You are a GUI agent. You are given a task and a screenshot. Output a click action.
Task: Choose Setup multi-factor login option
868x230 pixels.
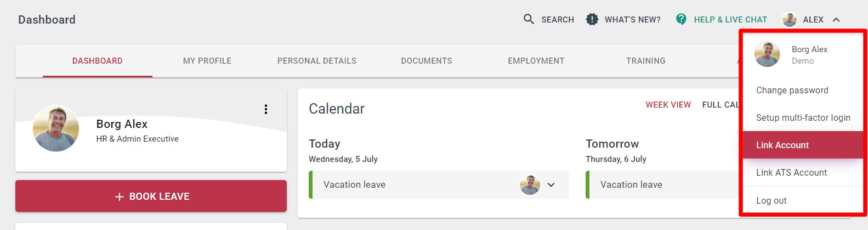803,117
